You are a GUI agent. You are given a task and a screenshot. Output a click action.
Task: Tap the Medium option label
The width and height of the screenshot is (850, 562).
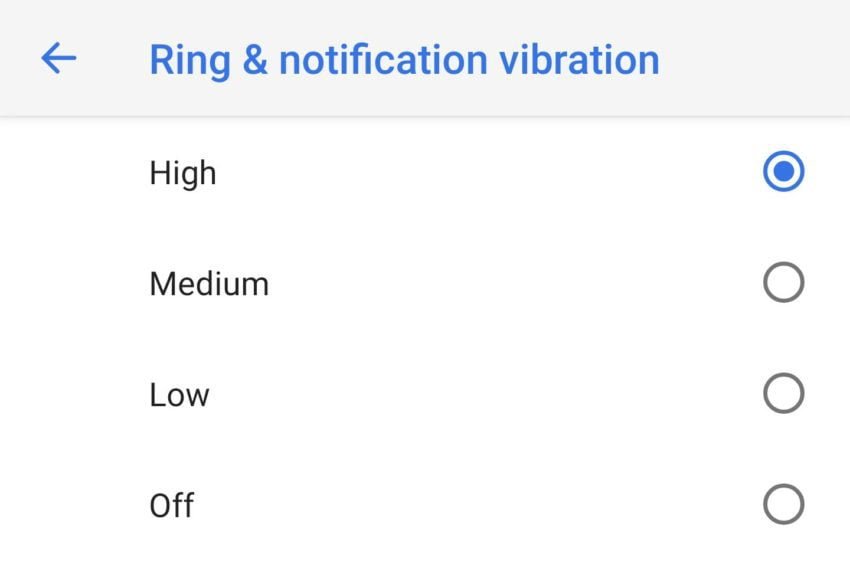tap(209, 284)
